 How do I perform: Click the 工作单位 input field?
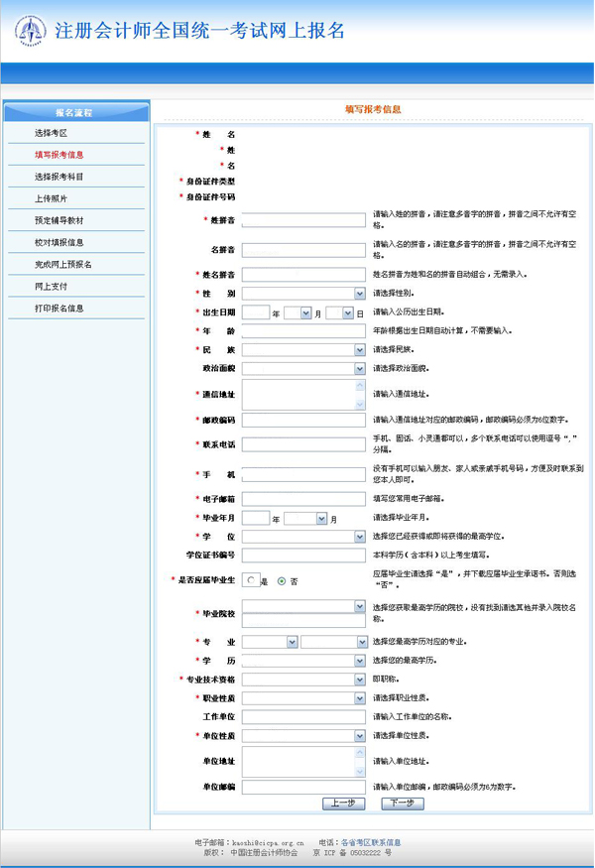(x=303, y=717)
